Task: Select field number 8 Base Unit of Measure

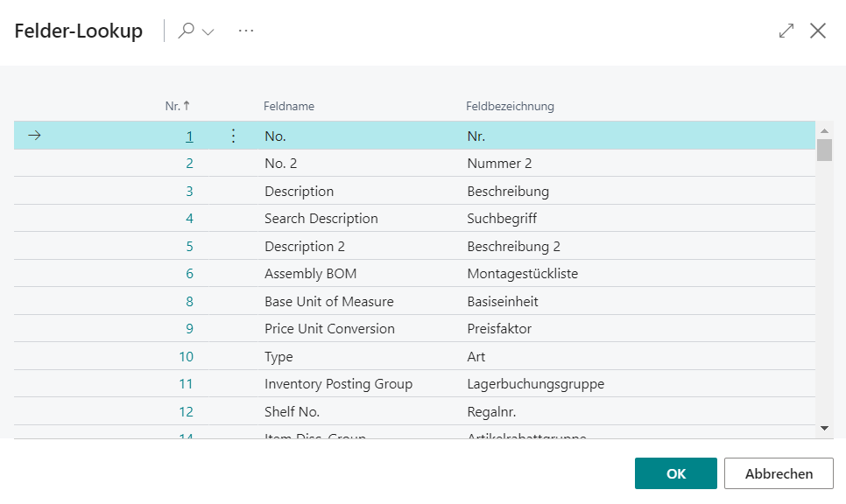Action: [414, 301]
